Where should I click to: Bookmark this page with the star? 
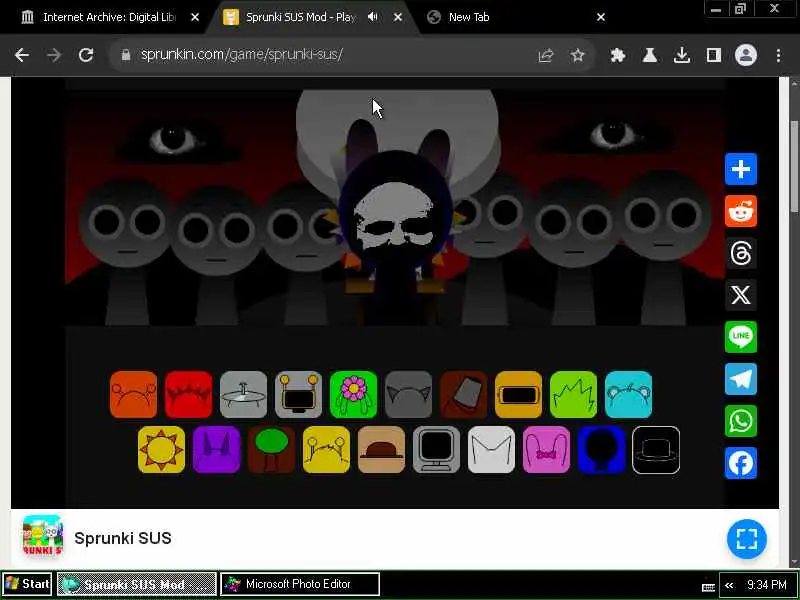(578, 55)
